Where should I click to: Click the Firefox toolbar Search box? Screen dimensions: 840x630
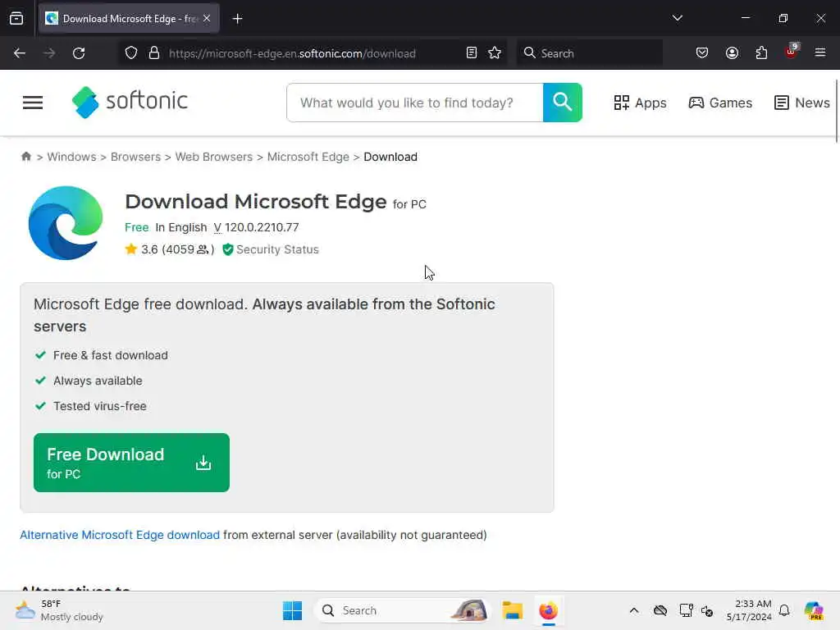pyautogui.click(x=589, y=53)
